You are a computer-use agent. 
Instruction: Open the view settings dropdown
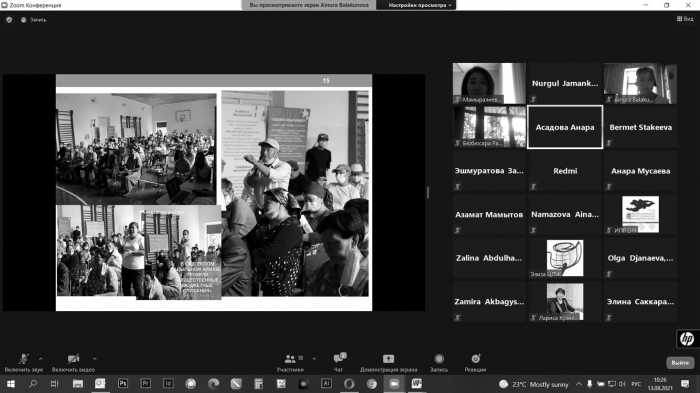click(419, 5)
